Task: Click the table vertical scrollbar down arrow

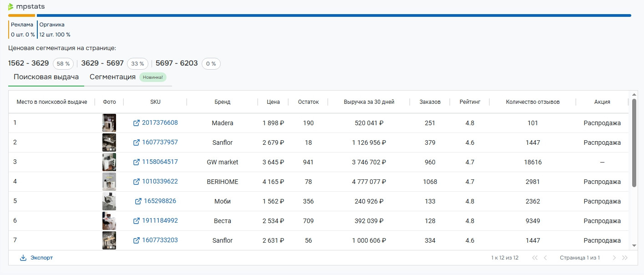Action: [x=634, y=245]
